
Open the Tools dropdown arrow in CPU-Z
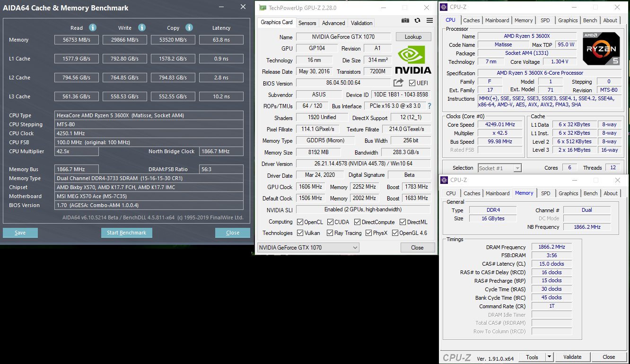tap(549, 357)
